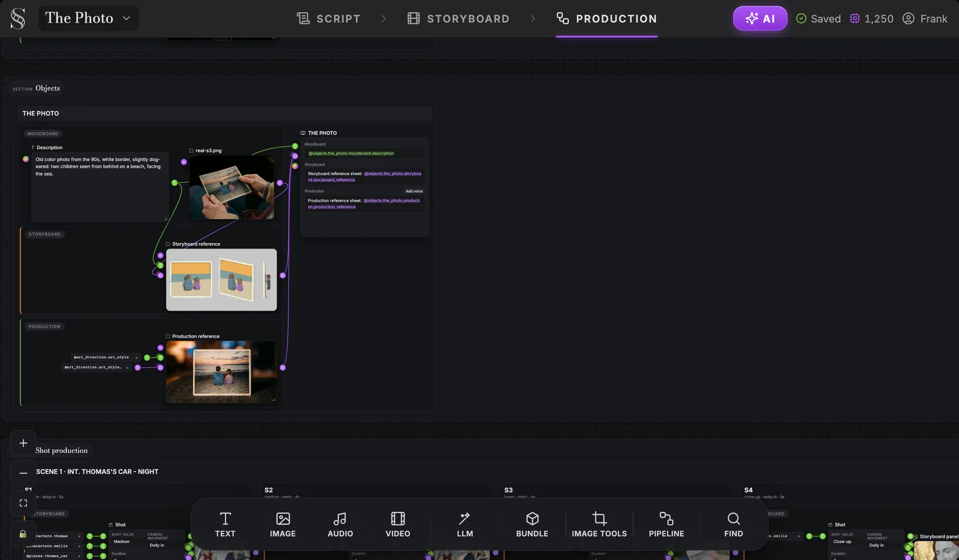Open the Pipeline tool
This screenshot has width=959, height=560.
tap(667, 525)
